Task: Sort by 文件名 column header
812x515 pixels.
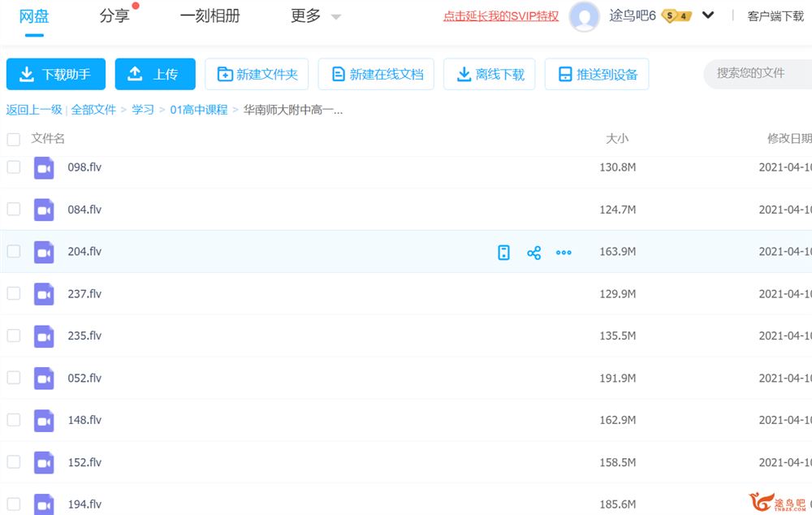Action: click(48, 138)
